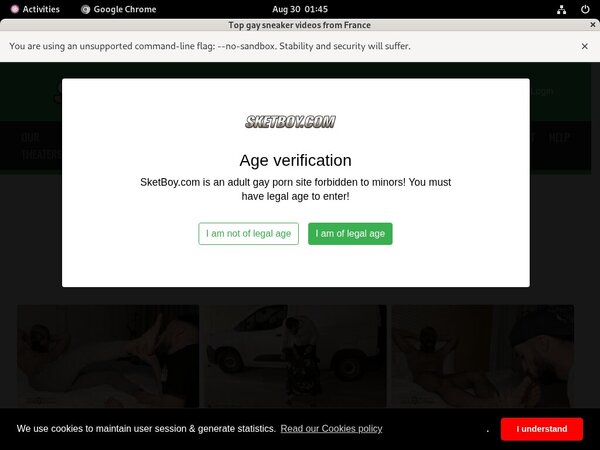Open the Aug 30 clock calendar dropdown

299,9
